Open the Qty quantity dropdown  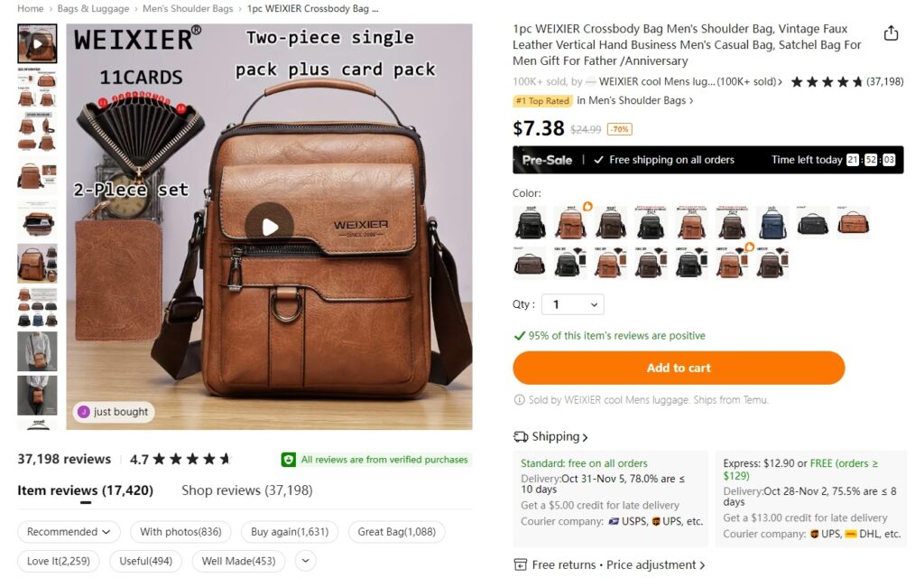tap(572, 304)
